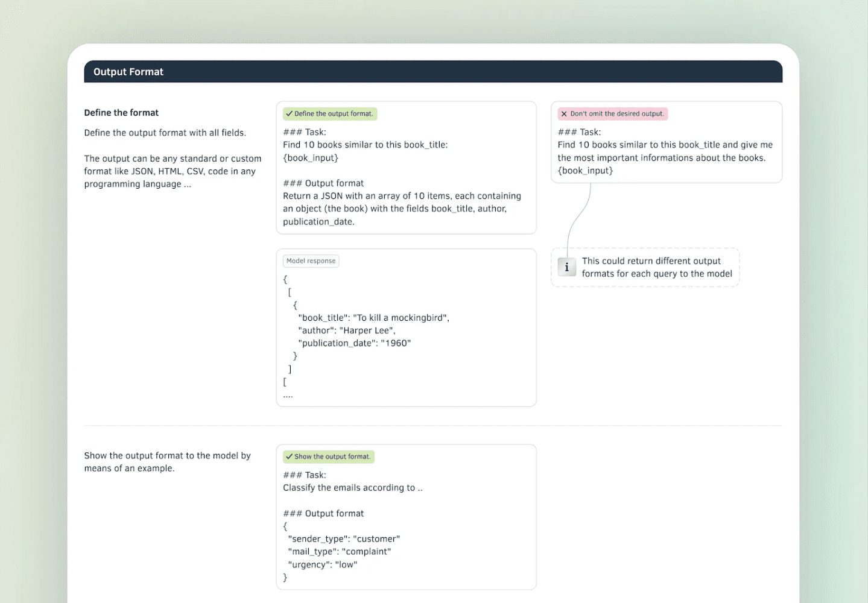Click the '"sender_type": "customer"' line
This screenshot has height=603, width=868.
pyautogui.click(x=344, y=539)
